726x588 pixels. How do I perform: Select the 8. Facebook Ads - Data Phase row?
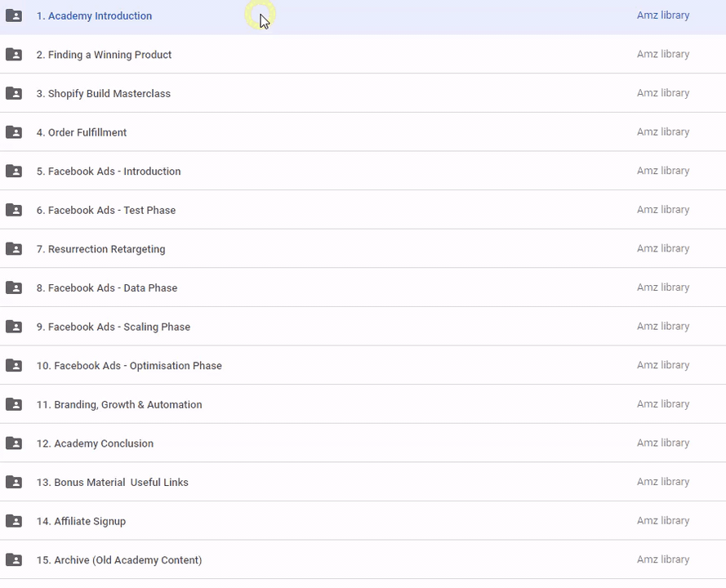(106, 287)
